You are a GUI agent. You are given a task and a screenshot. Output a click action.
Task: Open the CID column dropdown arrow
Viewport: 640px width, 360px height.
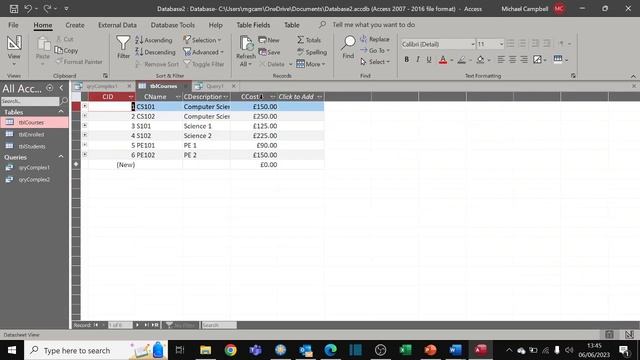(x=131, y=97)
